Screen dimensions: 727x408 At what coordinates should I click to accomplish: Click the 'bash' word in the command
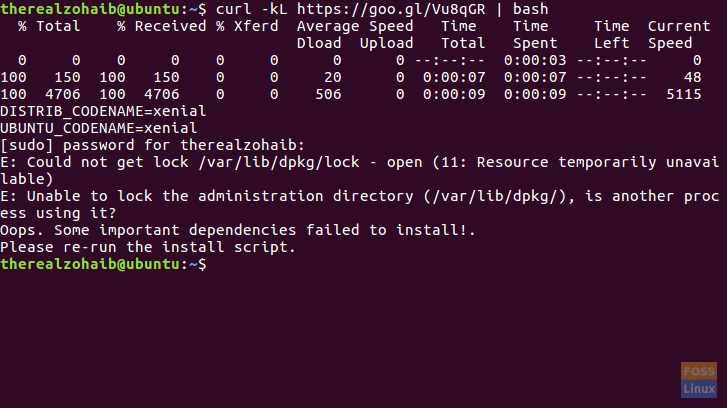tap(530, 9)
